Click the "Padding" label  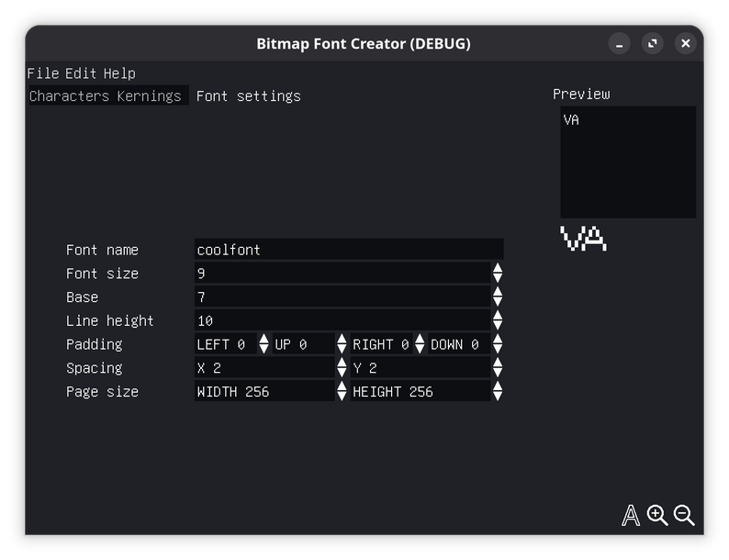pyautogui.click(x=94, y=345)
